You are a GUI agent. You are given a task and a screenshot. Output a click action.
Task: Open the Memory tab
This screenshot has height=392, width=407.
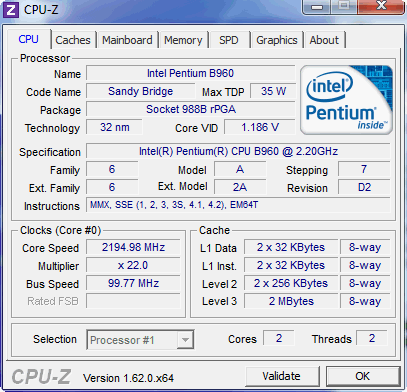pos(183,40)
